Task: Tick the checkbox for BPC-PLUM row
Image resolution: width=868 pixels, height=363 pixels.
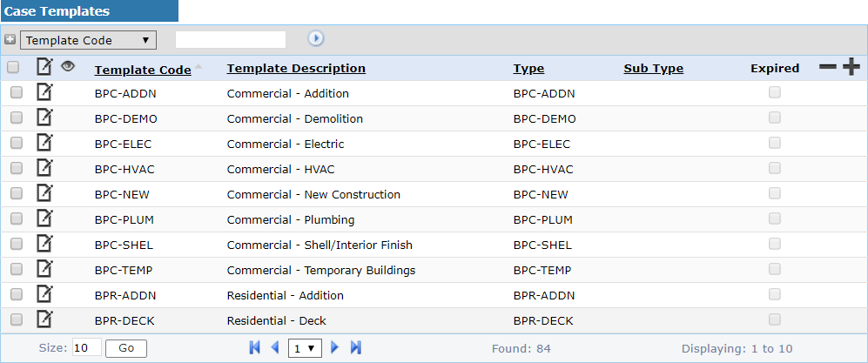Action: pyautogui.click(x=16, y=219)
